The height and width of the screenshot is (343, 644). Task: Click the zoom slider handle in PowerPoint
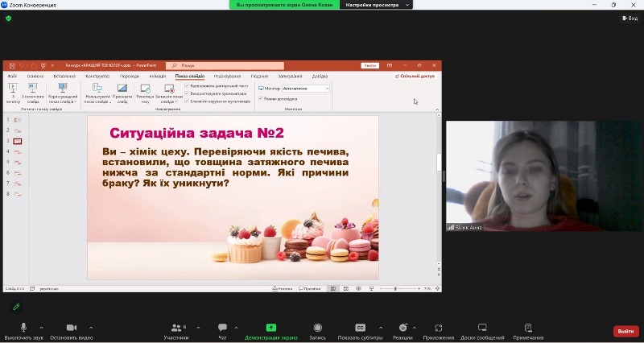395,289
